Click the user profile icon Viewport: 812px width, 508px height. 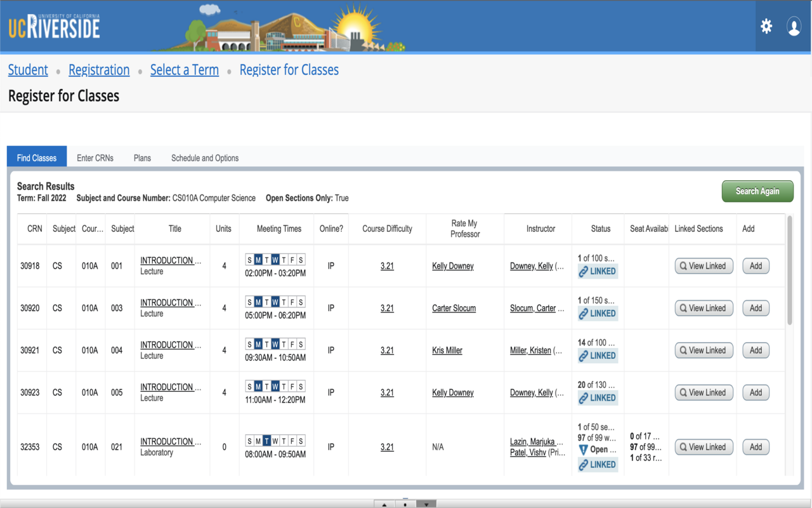pos(794,26)
